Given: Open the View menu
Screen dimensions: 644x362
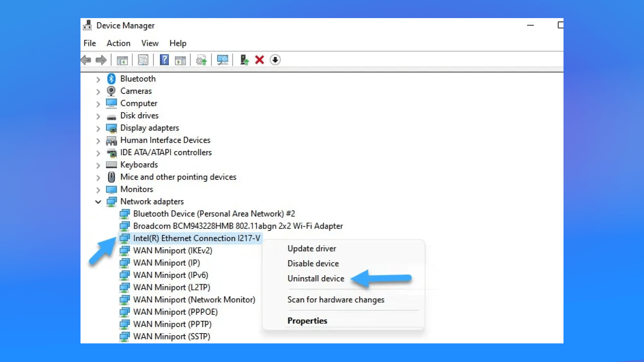Looking at the screenshot, I should (150, 43).
